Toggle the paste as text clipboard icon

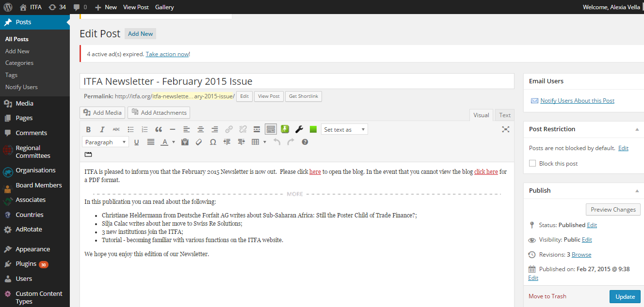[184, 142]
